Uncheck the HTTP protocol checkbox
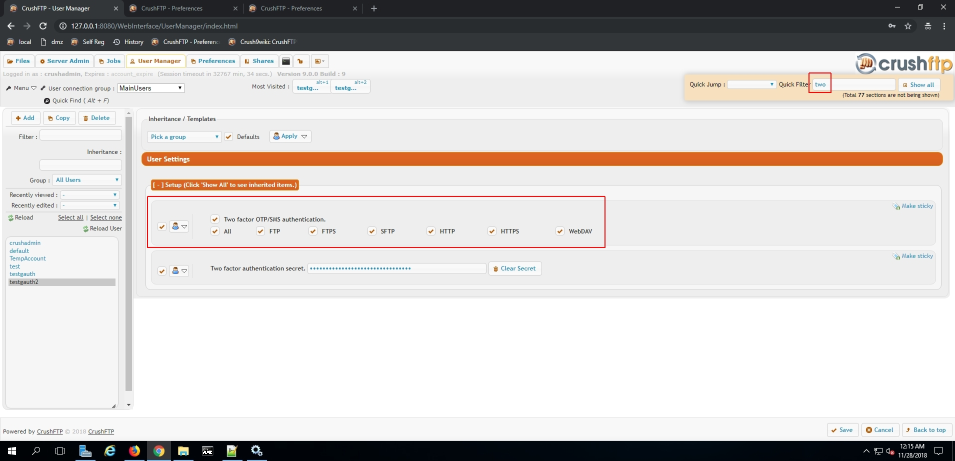This screenshot has height=461, width=955. (x=431, y=231)
